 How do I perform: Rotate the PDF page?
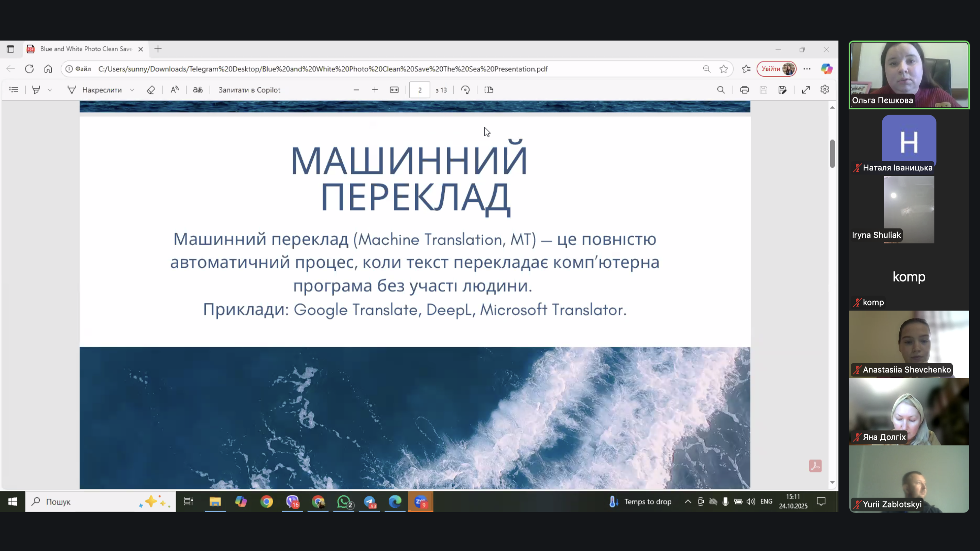point(465,90)
